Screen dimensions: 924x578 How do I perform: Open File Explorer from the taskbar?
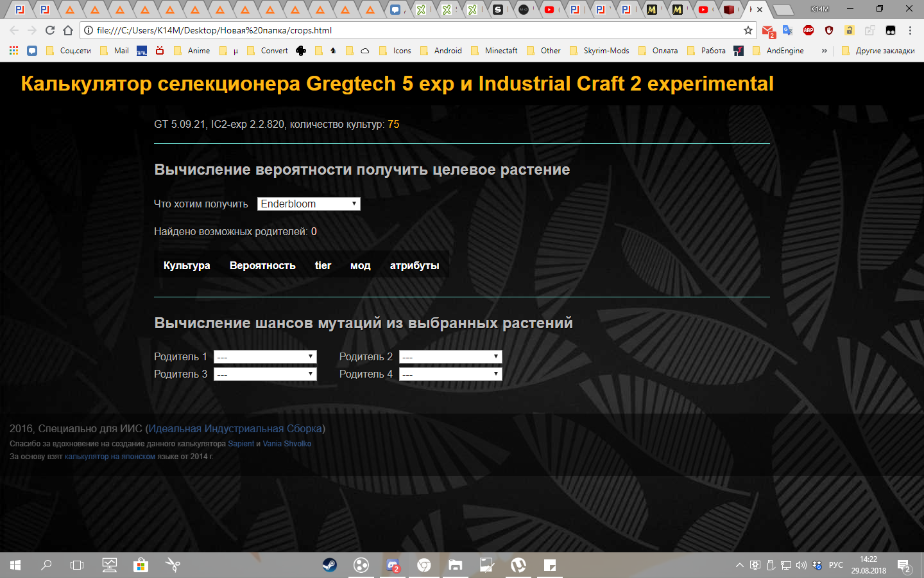(x=456, y=565)
